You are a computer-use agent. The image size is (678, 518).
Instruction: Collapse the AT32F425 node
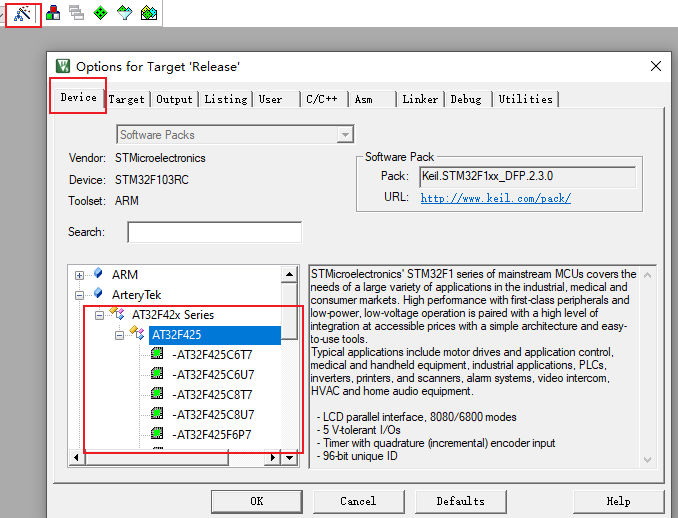pyautogui.click(x=119, y=335)
